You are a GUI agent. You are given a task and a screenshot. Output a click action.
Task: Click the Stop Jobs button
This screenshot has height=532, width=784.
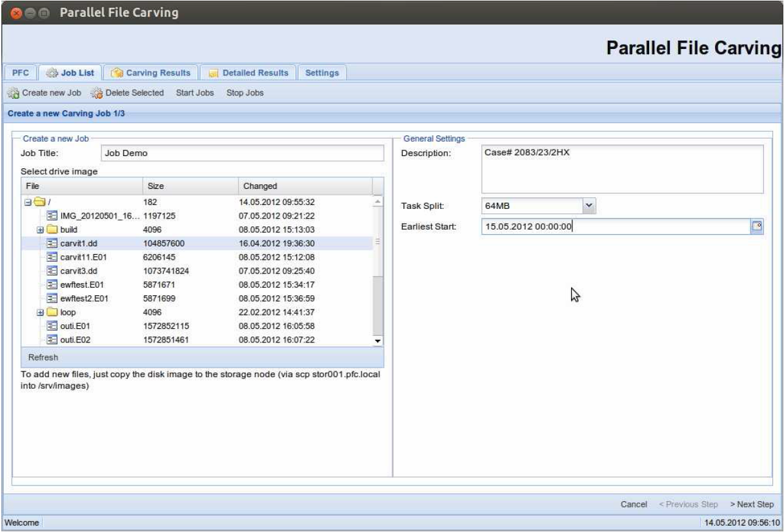click(245, 93)
